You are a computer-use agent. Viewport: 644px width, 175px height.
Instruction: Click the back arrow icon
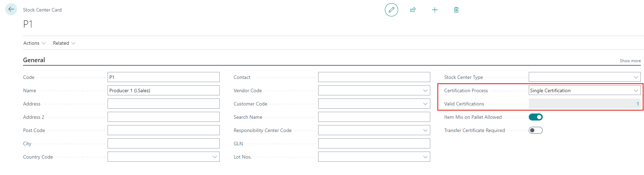(x=11, y=9)
